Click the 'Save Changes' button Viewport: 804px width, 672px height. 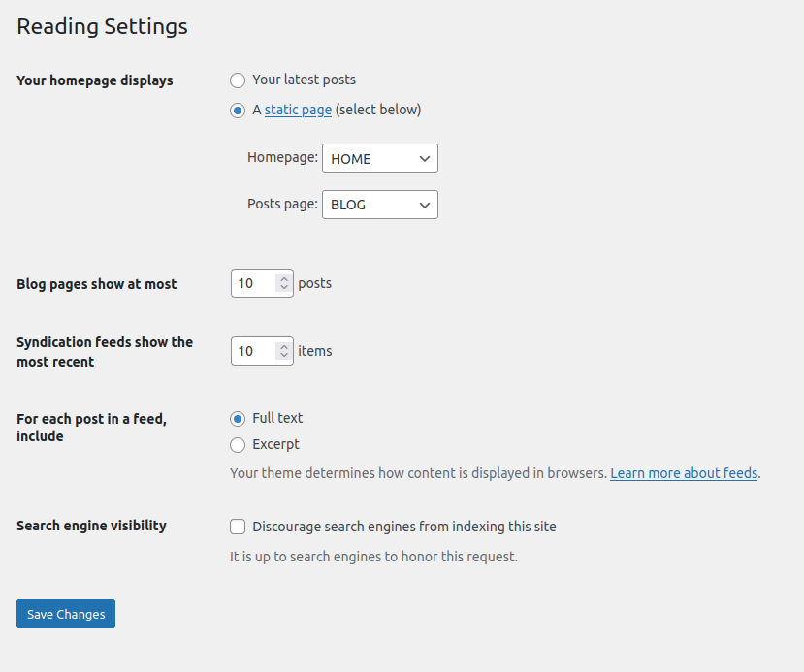(66, 614)
